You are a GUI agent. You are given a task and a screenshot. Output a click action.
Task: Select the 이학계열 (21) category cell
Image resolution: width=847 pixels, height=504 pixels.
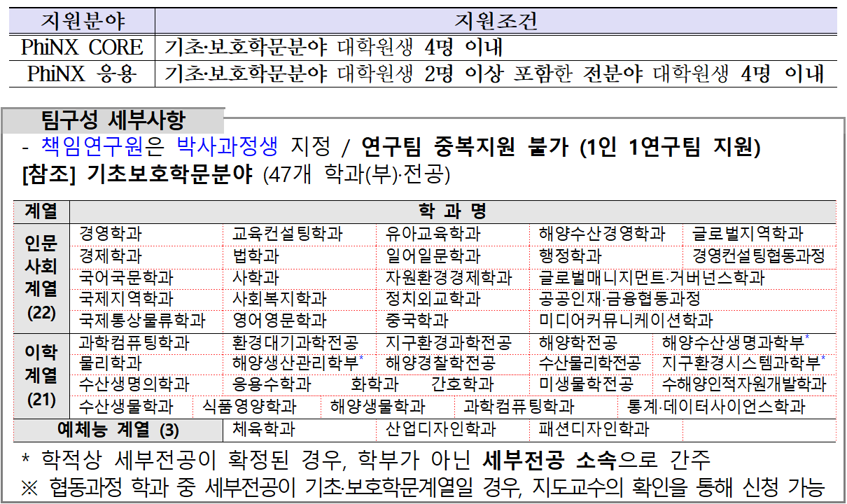coord(41,375)
